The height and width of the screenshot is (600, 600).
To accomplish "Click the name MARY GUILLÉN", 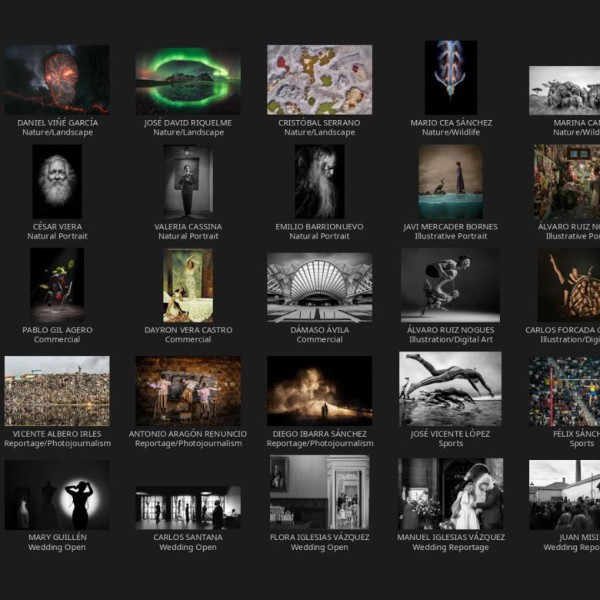I will [57, 537].
